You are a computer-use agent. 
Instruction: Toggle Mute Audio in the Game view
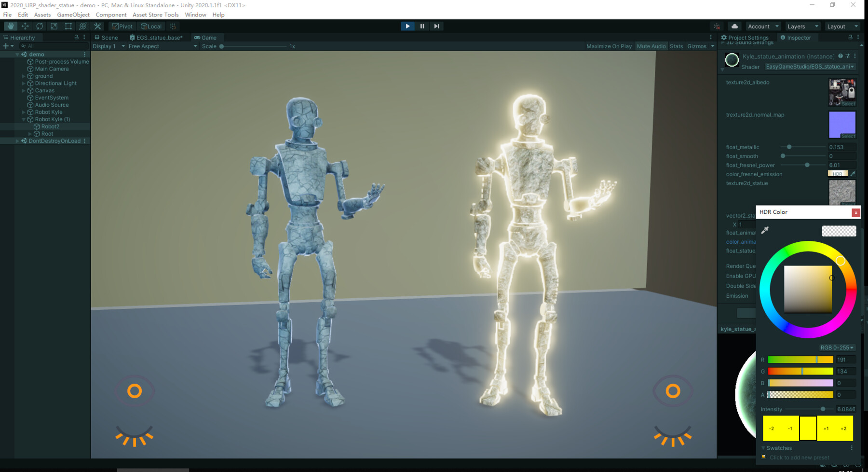[x=651, y=46]
